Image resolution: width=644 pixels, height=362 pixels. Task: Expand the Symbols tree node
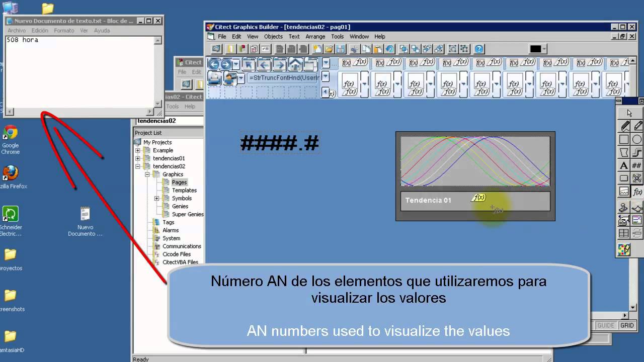point(157,199)
